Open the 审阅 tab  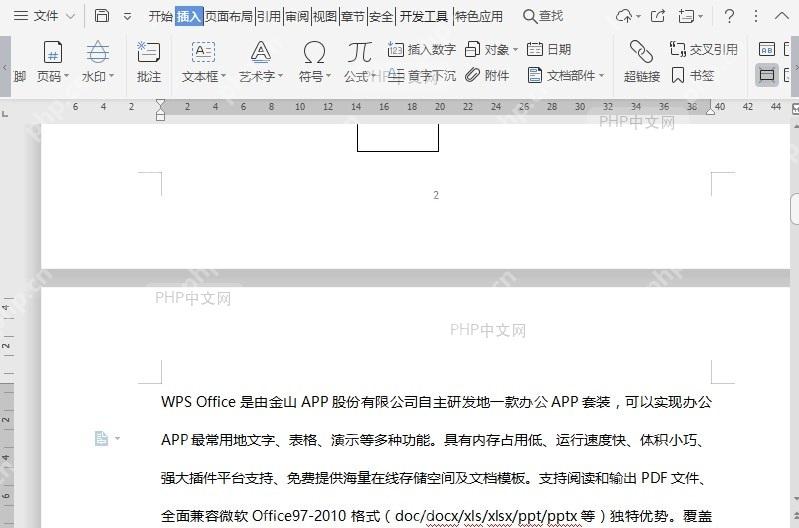click(297, 16)
